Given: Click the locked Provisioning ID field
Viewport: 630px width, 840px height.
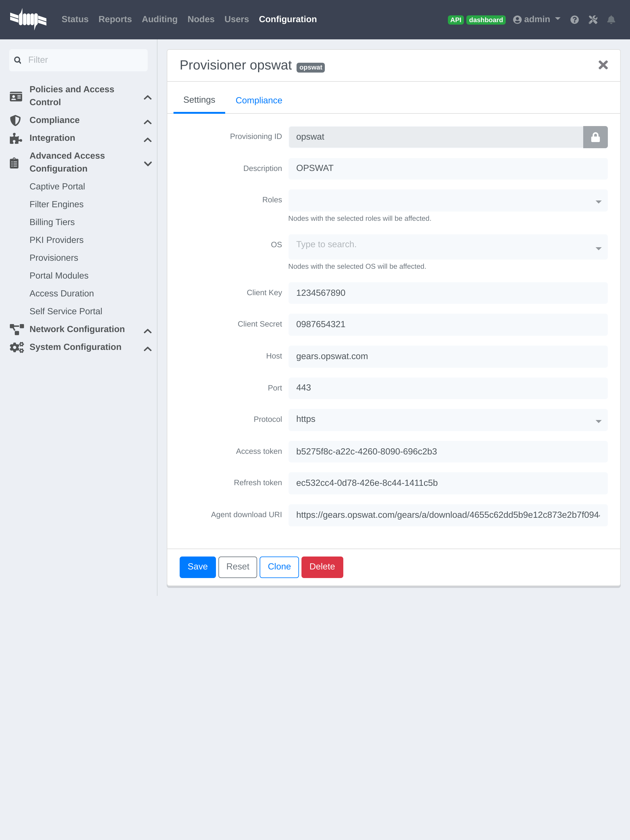Looking at the screenshot, I should tap(436, 137).
